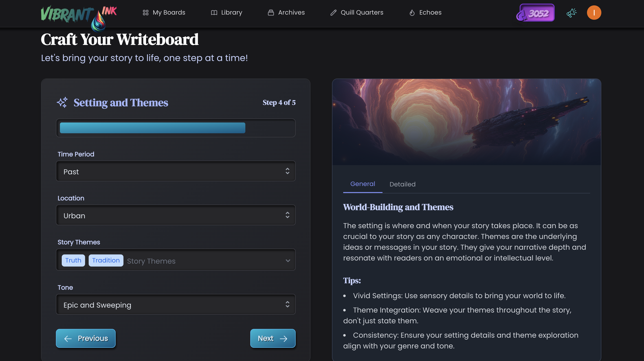The height and width of the screenshot is (361, 644).
Task: Click the step progress bar
Action: (x=176, y=128)
